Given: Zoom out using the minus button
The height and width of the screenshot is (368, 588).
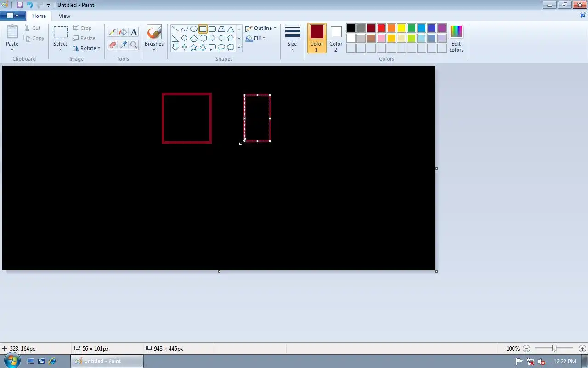Looking at the screenshot, I should click(x=526, y=349).
